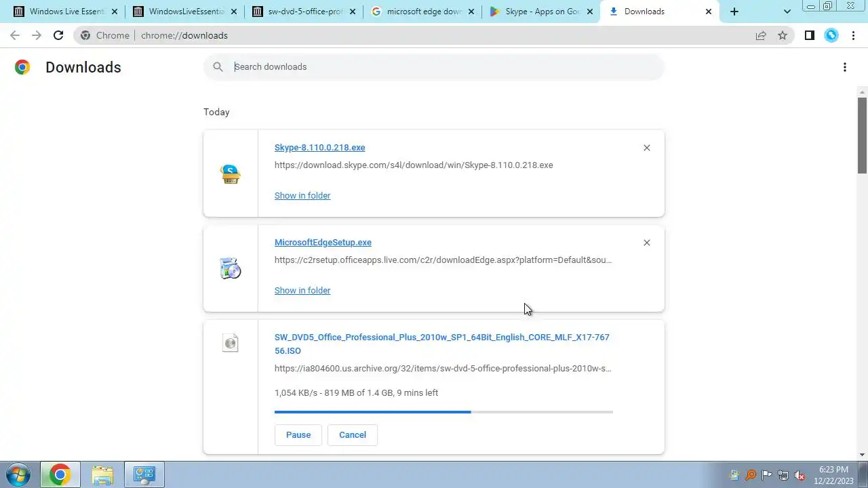Click the scrollbar down arrow

point(862,455)
